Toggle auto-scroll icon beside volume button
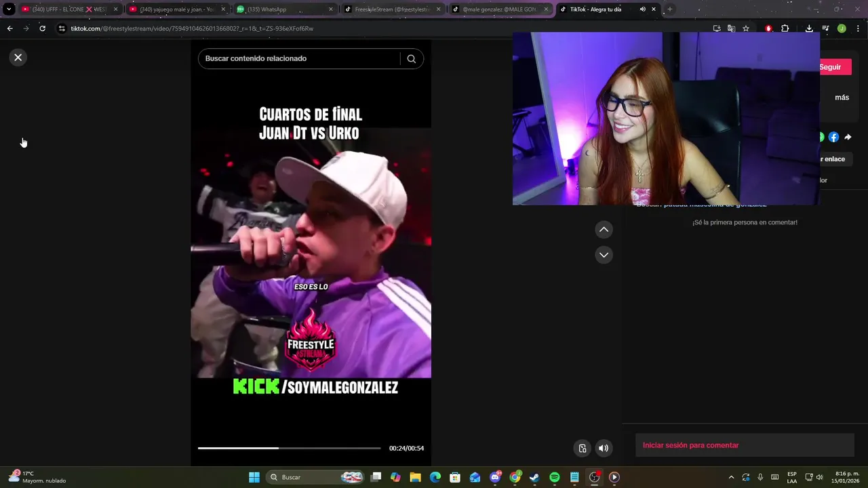 click(x=582, y=448)
